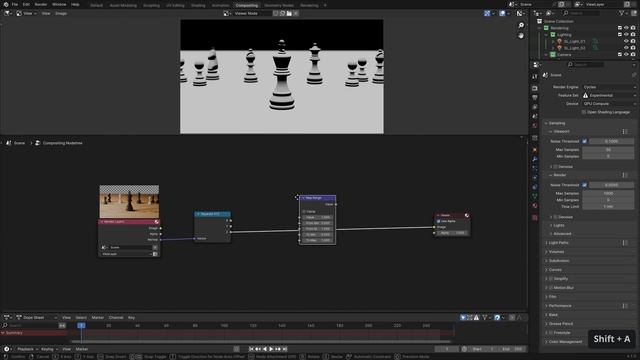Open the Modifiers wrench tab icon
Viewport: 640px width, 360px height.
(x=535, y=159)
